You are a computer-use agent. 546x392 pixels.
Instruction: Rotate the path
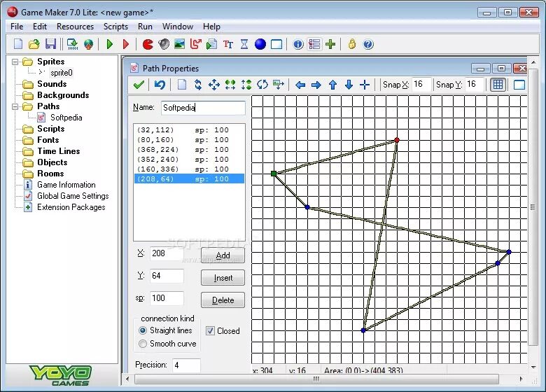click(x=262, y=85)
